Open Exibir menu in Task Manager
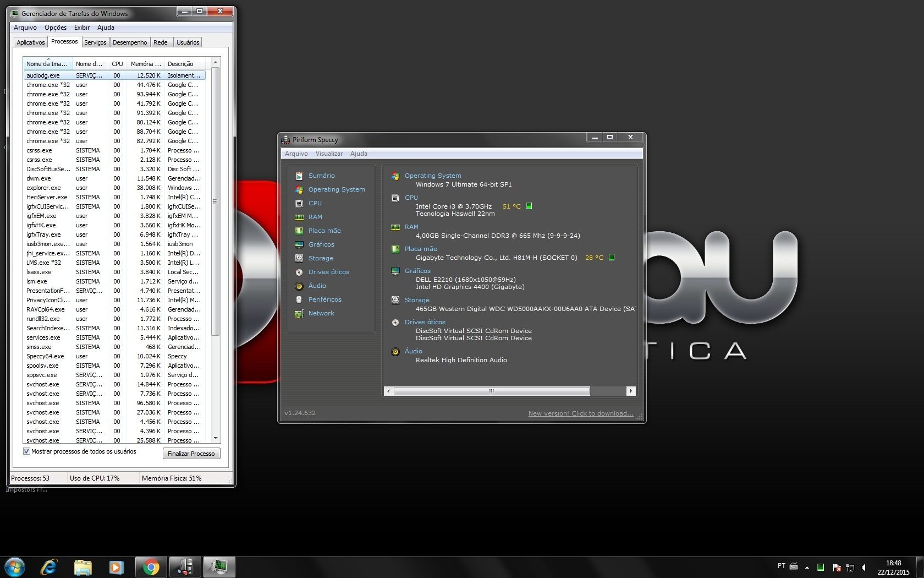The height and width of the screenshot is (578, 924). point(82,28)
